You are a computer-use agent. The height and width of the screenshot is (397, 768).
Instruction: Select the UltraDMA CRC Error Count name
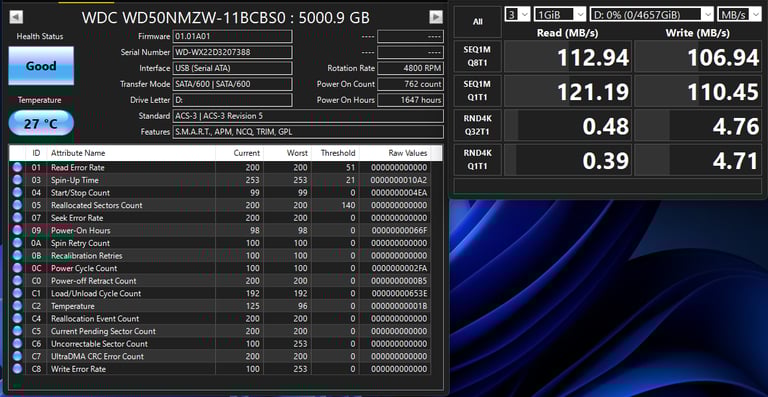coord(97,356)
